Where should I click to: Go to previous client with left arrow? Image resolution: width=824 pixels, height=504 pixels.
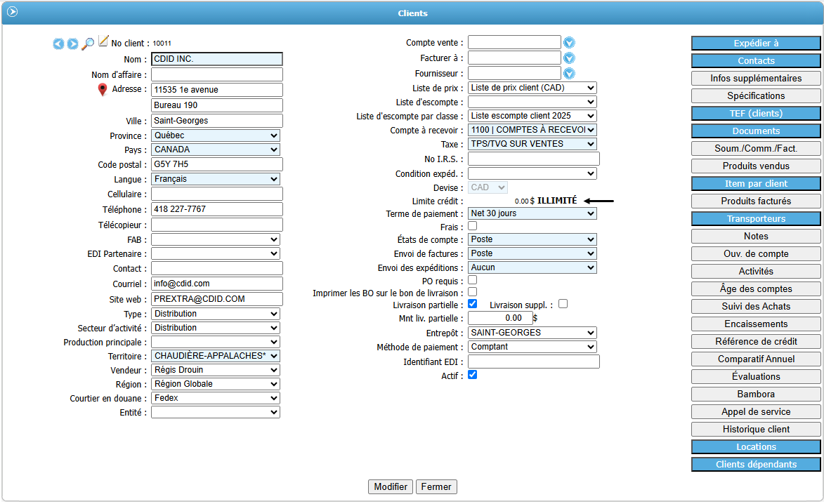click(58, 44)
